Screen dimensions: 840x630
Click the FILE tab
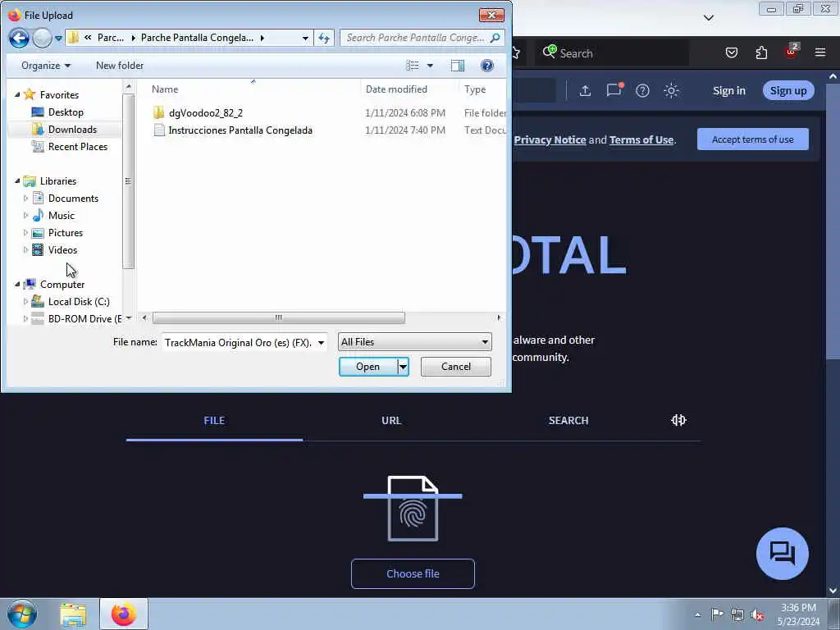[214, 421]
